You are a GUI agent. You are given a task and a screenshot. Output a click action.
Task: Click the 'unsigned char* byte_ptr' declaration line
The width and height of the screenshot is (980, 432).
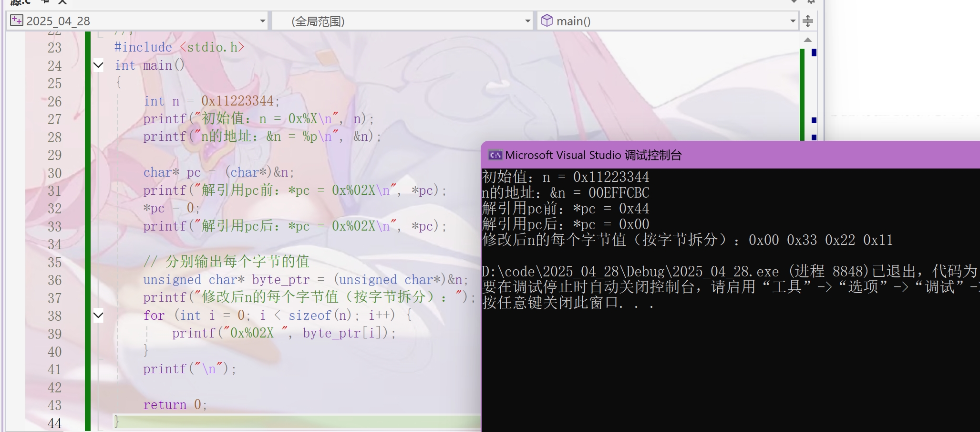pos(306,280)
